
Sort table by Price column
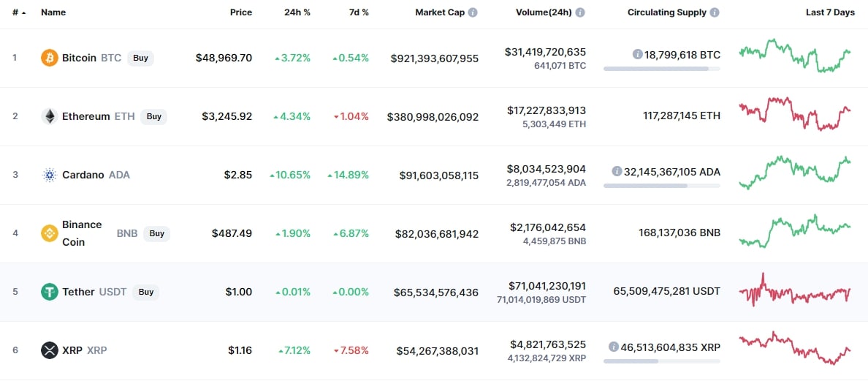pos(241,12)
